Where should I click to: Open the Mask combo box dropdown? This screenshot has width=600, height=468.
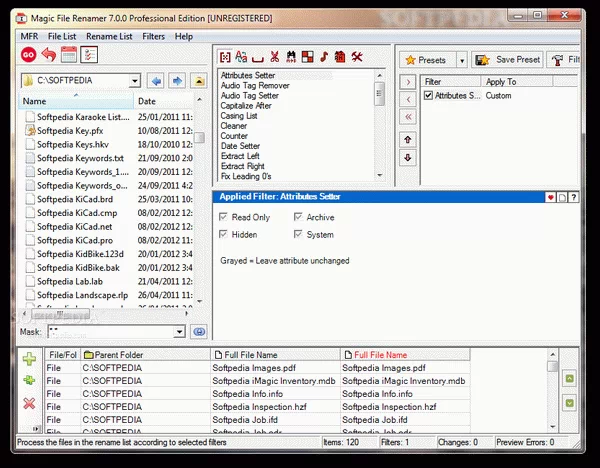(179, 332)
